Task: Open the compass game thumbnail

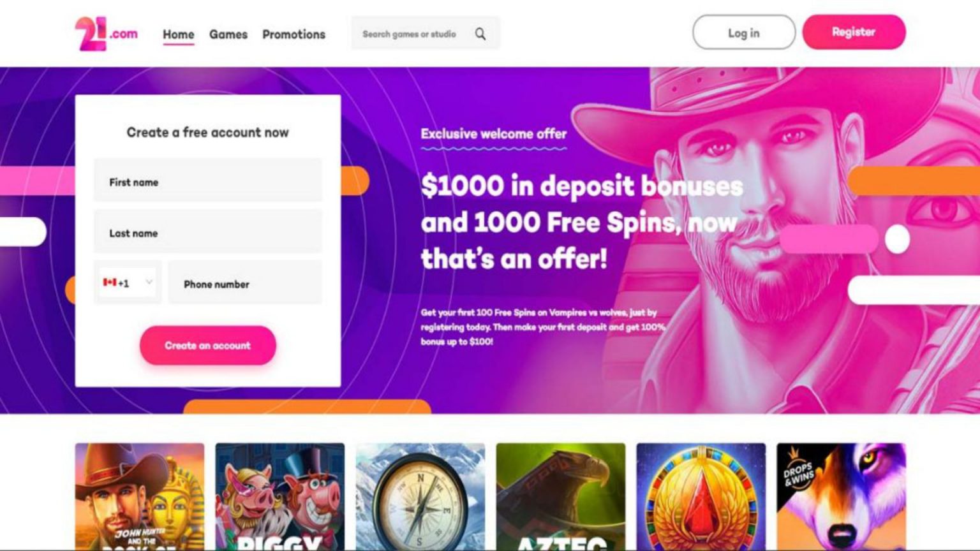Action: 420,497
